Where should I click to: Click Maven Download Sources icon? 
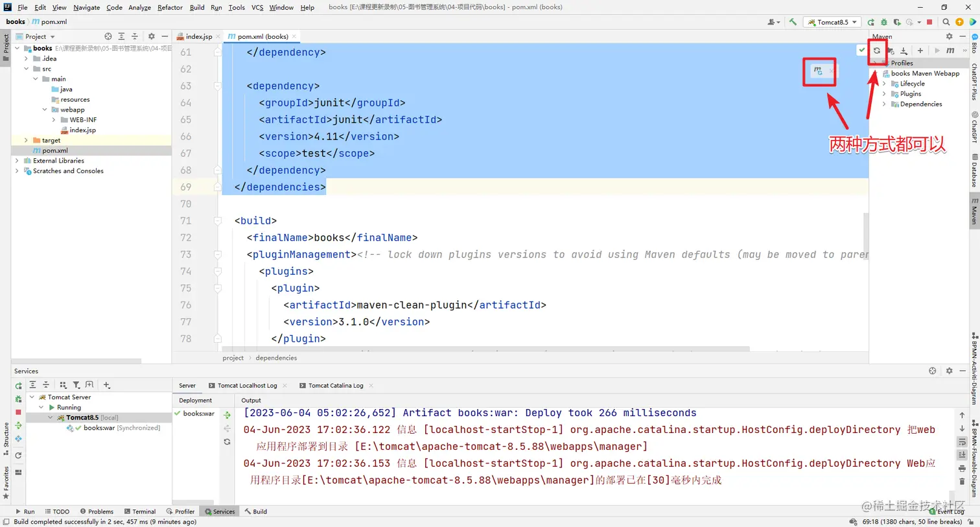click(904, 51)
